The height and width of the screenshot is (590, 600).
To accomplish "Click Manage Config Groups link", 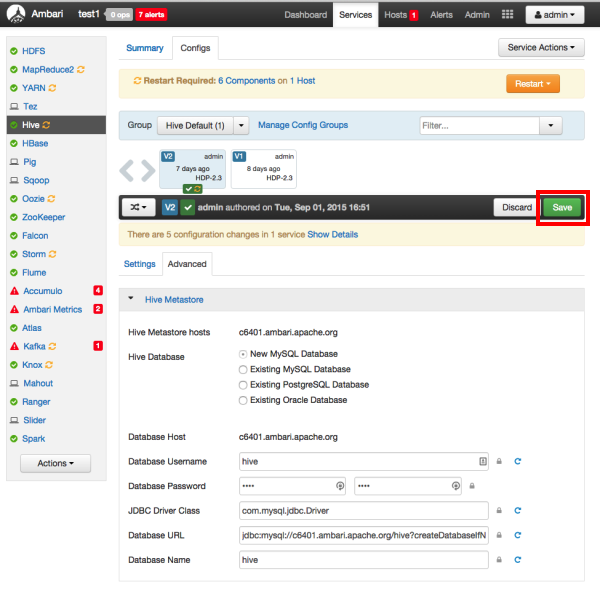I will [x=303, y=125].
